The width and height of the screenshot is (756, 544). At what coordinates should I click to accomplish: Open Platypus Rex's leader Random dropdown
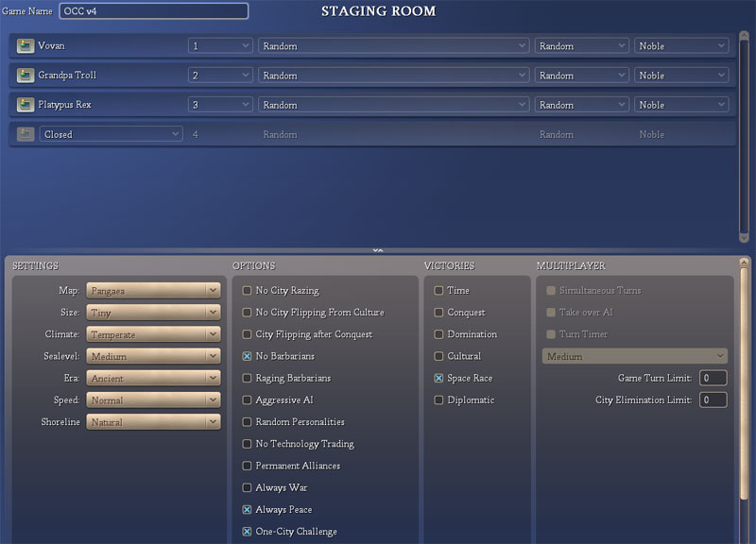pyautogui.click(x=581, y=105)
